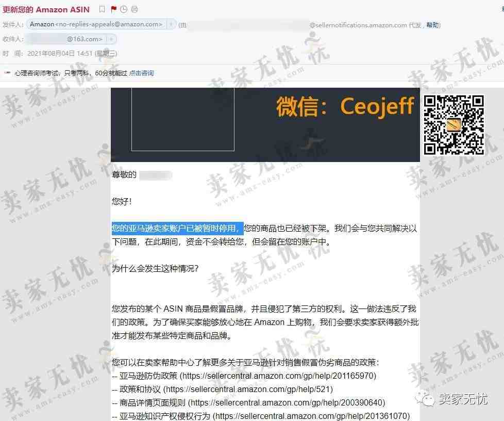Click the bookmark icon beside the email subject
Viewport: 504px width, 421px height.
click(102, 9)
